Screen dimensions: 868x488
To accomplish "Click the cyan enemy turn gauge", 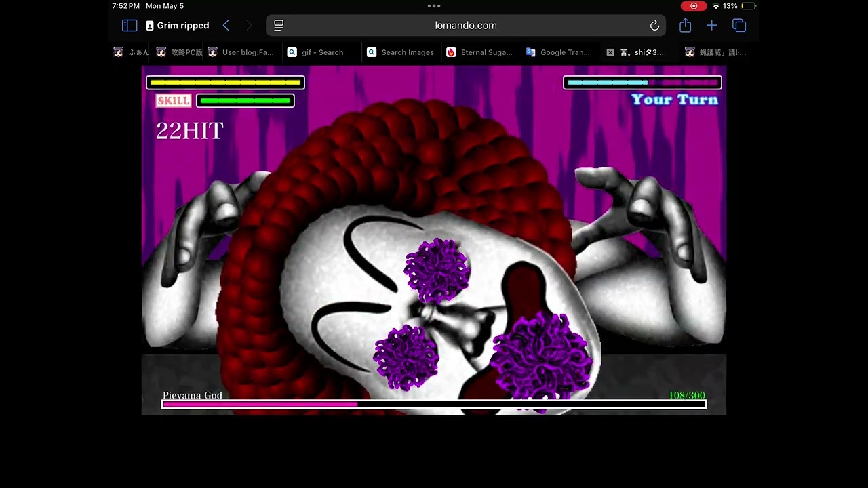I will [x=642, y=83].
